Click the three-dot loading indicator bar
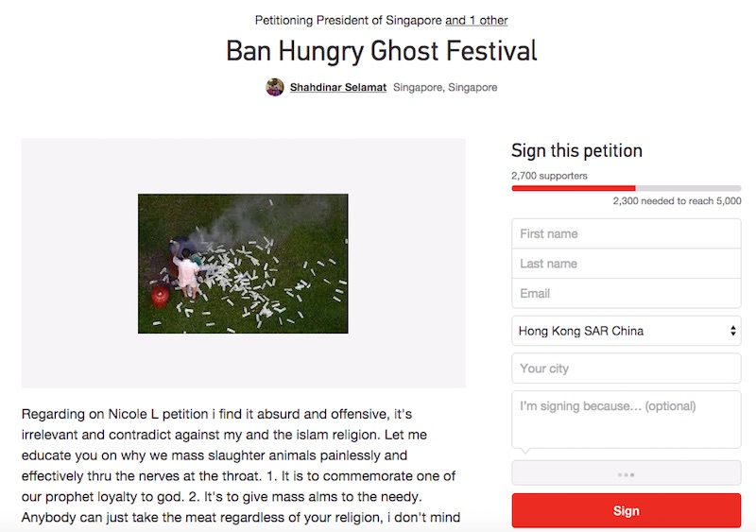756x532 pixels. point(626,473)
